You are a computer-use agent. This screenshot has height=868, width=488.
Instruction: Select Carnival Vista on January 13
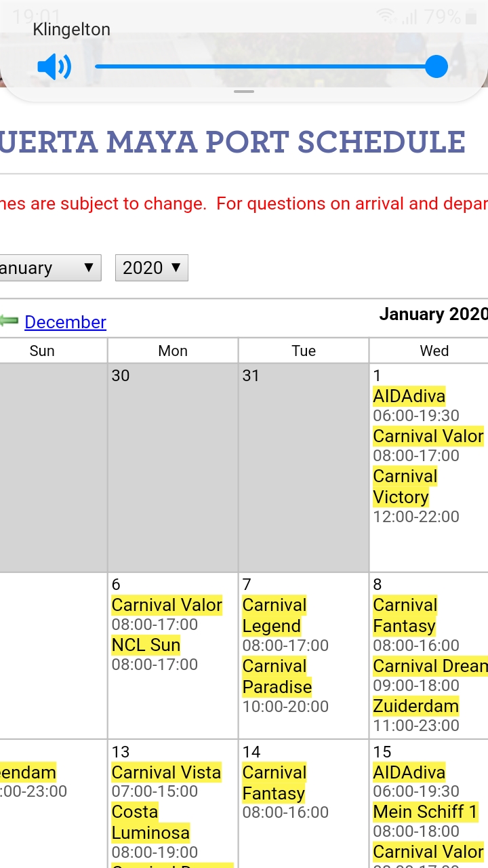[166, 772]
